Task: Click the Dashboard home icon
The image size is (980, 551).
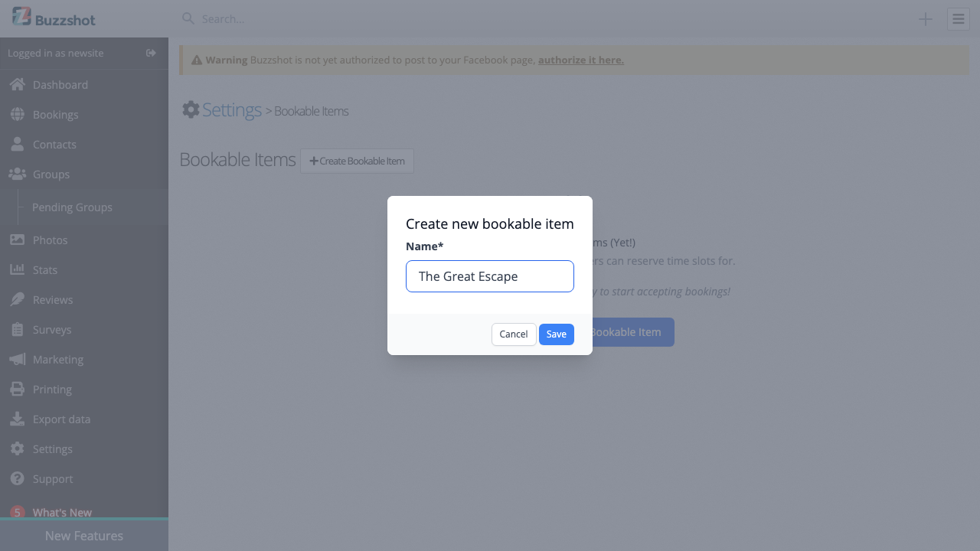Action: [x=17, y=84]
